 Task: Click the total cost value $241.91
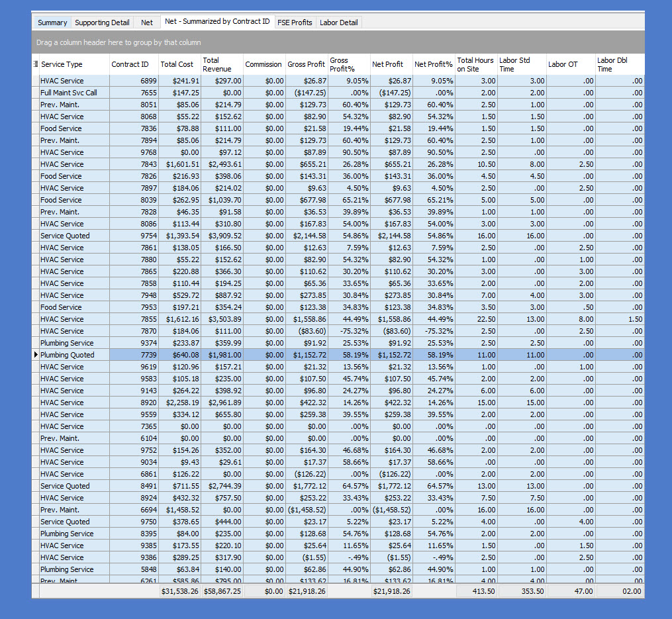(179, 81)
